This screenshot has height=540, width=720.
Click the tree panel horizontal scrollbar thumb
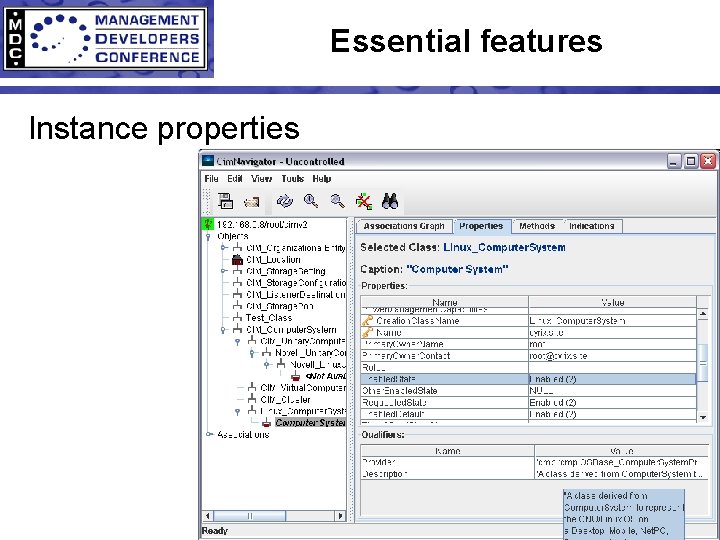(x=250, y=516)
